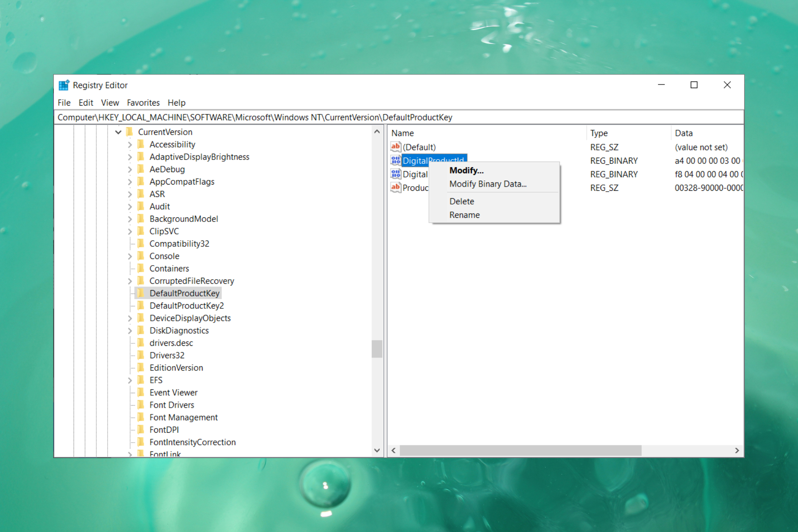Select Delete in the context menu
The width and height of the screenshot is (798, 532).
[461, 201]
